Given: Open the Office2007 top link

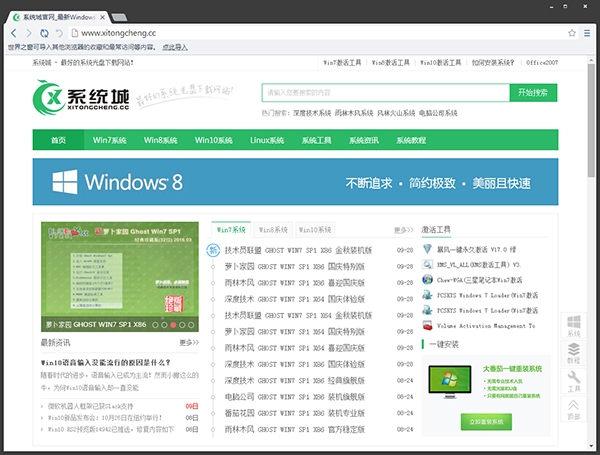Looking at the screenshot, I should click(542, 62).
